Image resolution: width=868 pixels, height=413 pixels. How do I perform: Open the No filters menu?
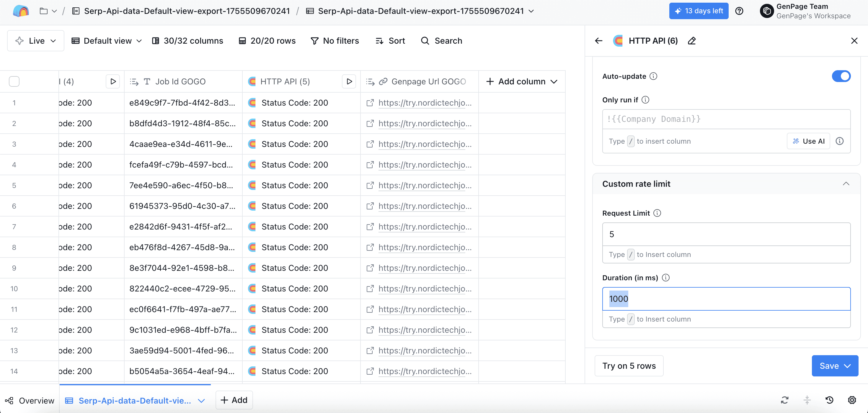pos(335,41)
